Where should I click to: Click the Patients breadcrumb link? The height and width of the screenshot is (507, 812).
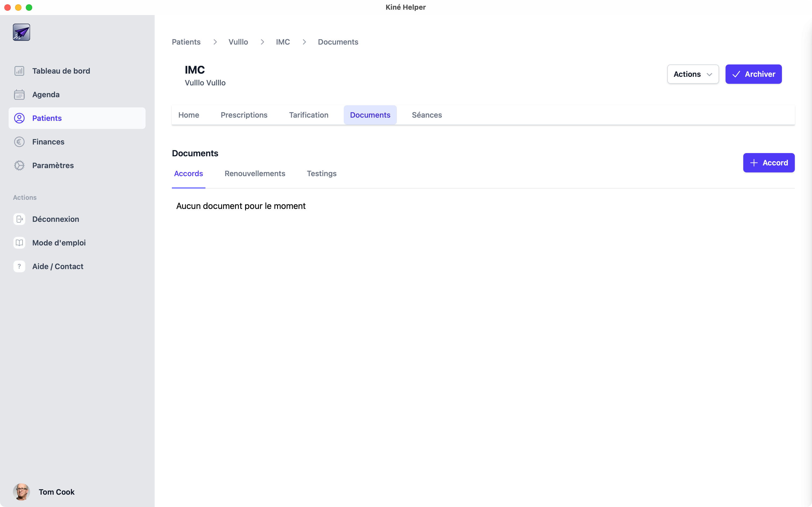[x=186, y=42]
